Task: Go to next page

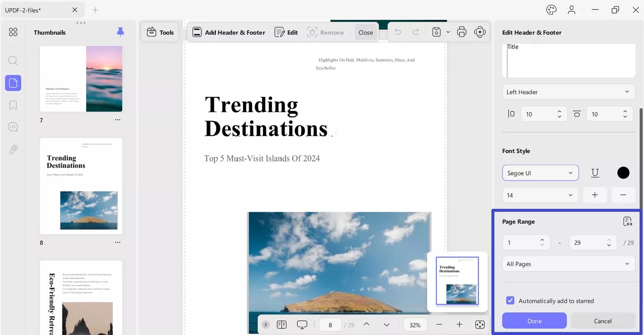Action: click(x=386, y=325)
